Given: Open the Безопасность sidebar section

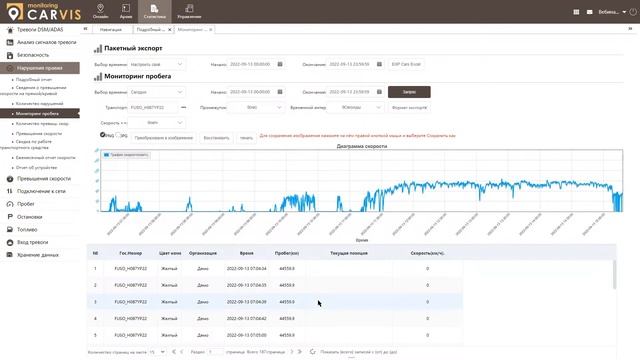Looking at the screenshot, I should click(x=33, y=55).
